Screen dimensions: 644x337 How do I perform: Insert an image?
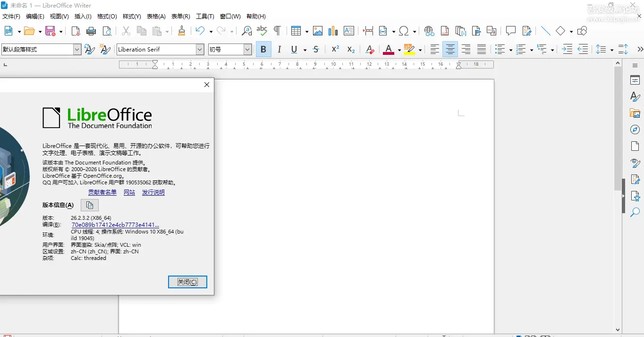click(318, 31)
